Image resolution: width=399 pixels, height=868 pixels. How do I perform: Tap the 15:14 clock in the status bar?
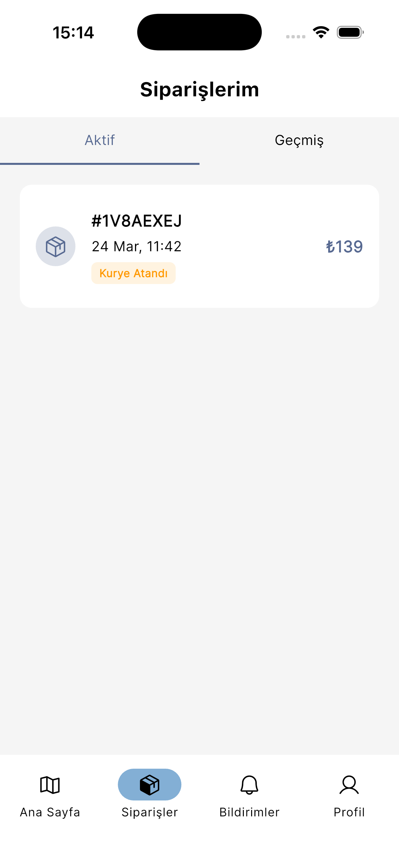coord(73,33)
